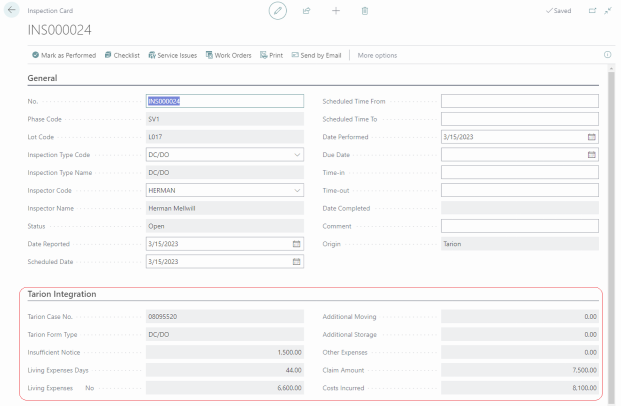Open Work Orders action

(229, 55)
